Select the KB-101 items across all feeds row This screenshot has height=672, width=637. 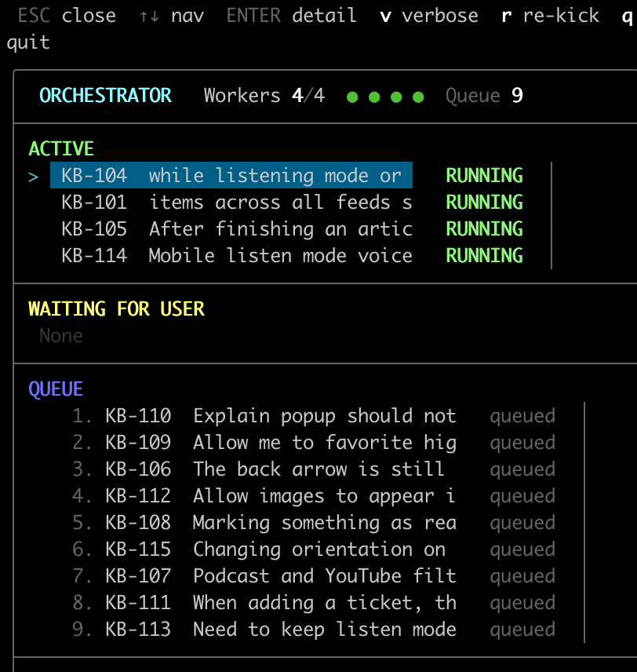(236, 203)
